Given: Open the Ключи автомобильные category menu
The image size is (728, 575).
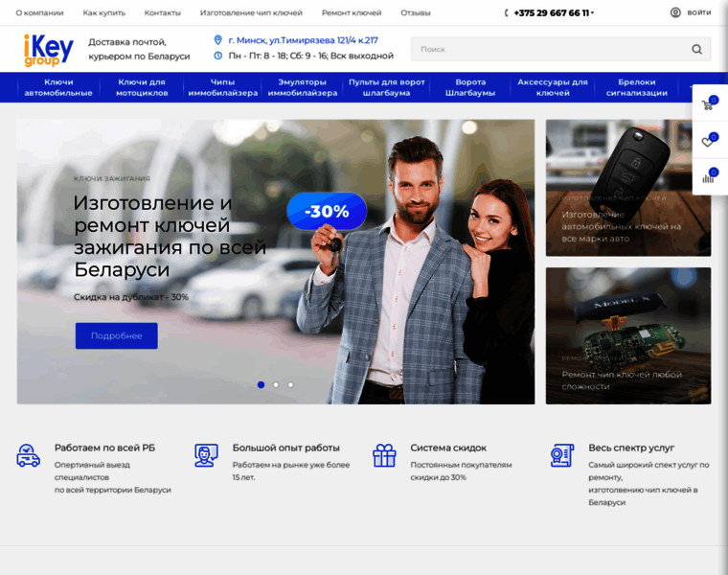Looking at the screenshot, I should pyautogui.click(x=58, y=87).
